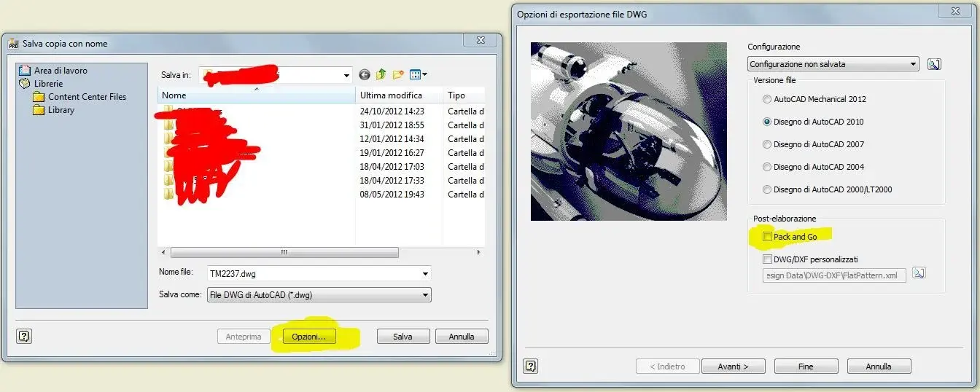980x392 pixels.
Task: Open the Salva come file type dropdown
Action: 319,295
